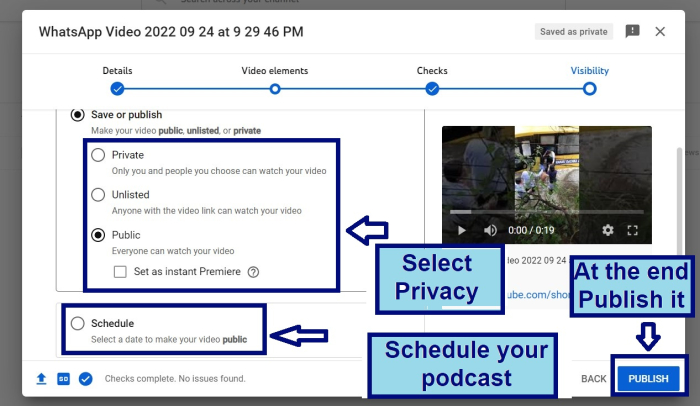
Task: Click the SD processing status icon
Action: click(x=63, y=379)
